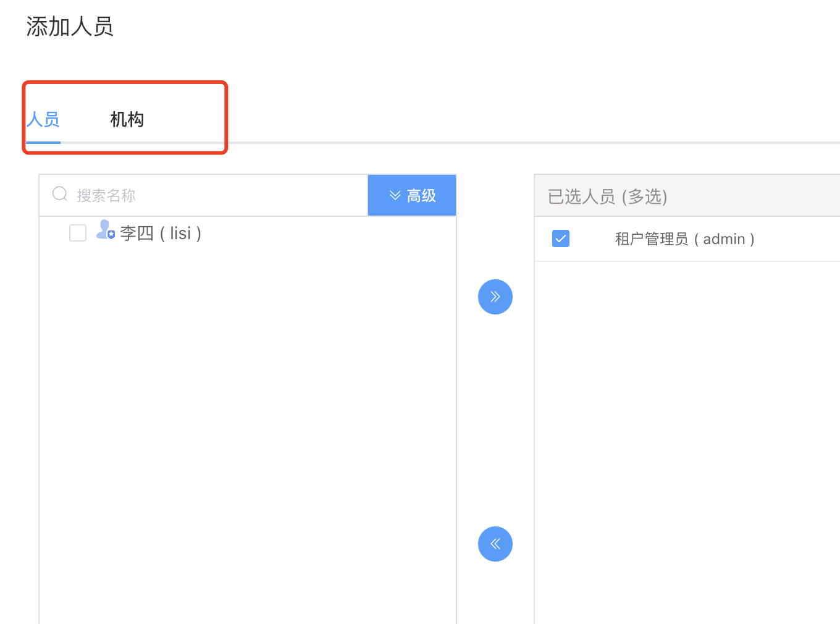
Task: Tick the checkbox for 李四
Action: coord(78,233)
